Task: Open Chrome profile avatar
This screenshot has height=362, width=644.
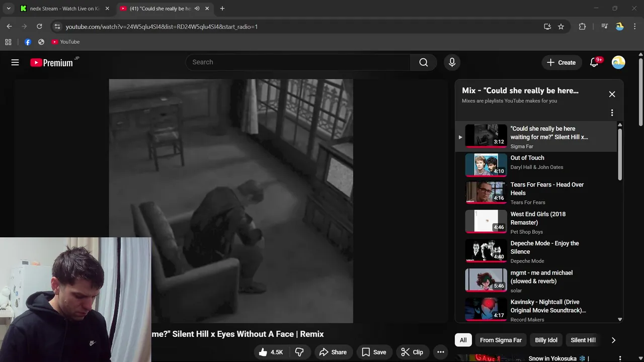Action: click(620, 27)
